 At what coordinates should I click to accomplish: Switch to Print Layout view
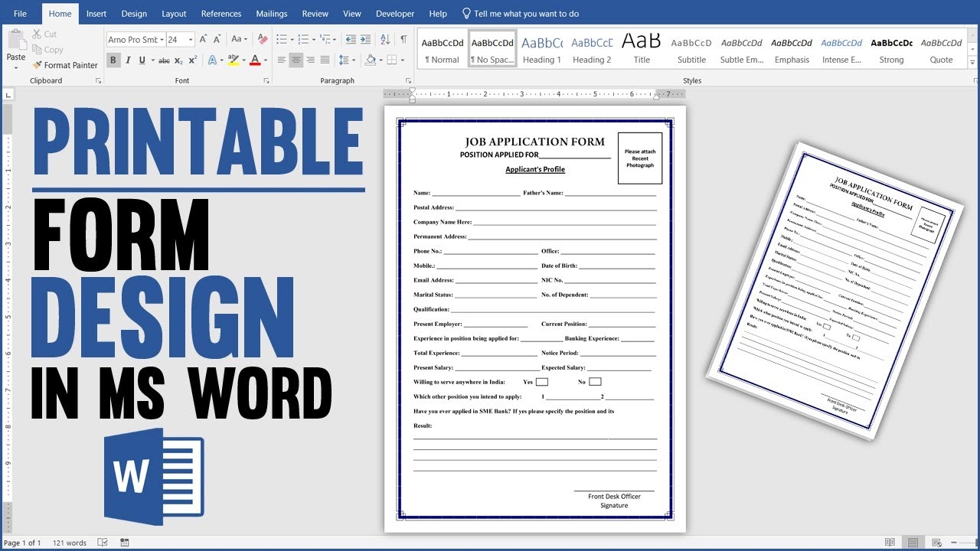pyautogui.click(x=913, y=543)
